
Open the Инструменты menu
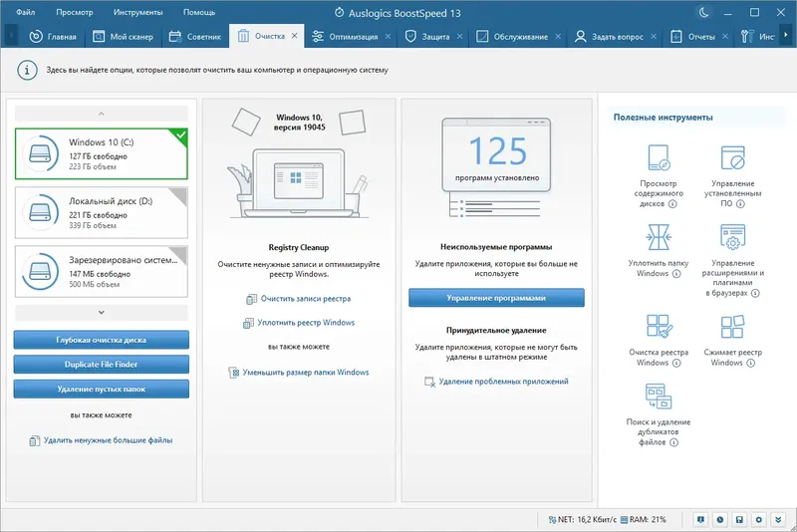pos(137,12)
